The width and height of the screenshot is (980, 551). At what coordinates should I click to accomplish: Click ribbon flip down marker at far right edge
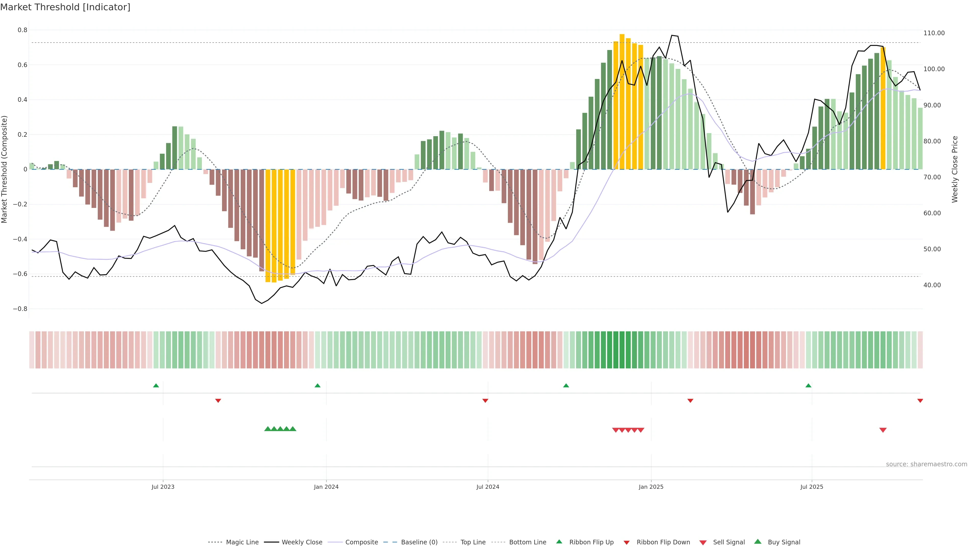point(920,400)
